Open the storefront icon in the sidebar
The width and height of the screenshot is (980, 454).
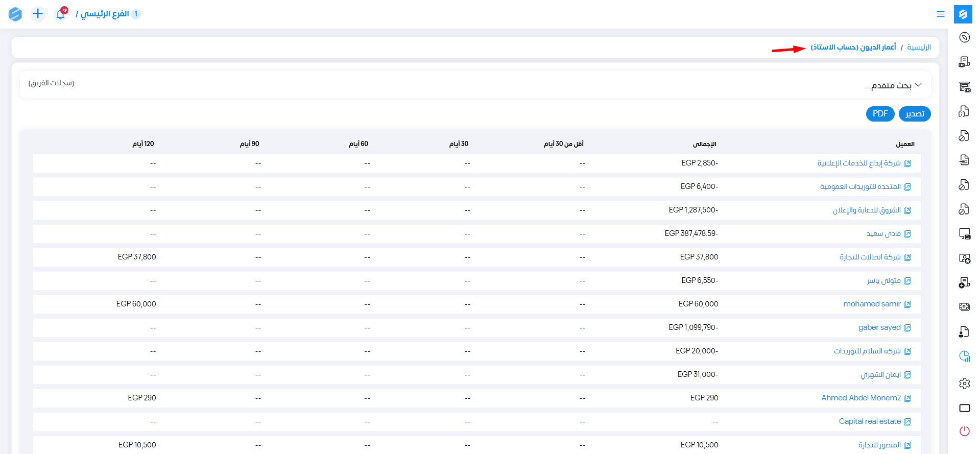click(964, 86)
